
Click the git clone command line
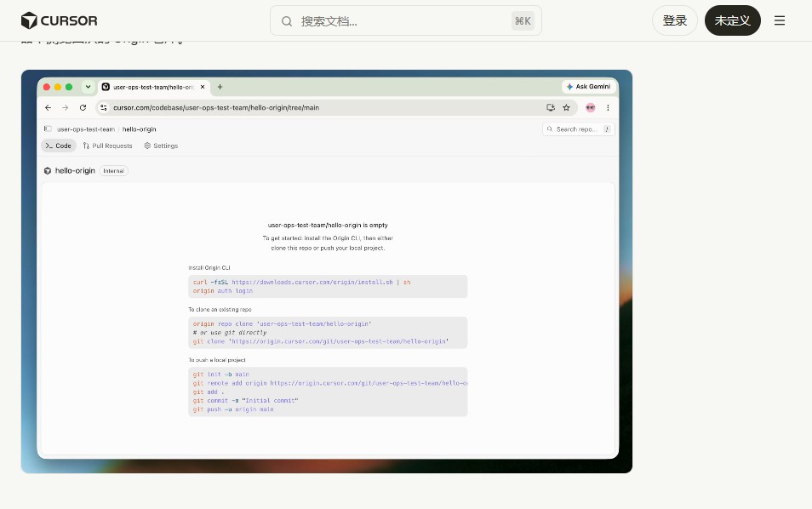[x=321, y=342]
